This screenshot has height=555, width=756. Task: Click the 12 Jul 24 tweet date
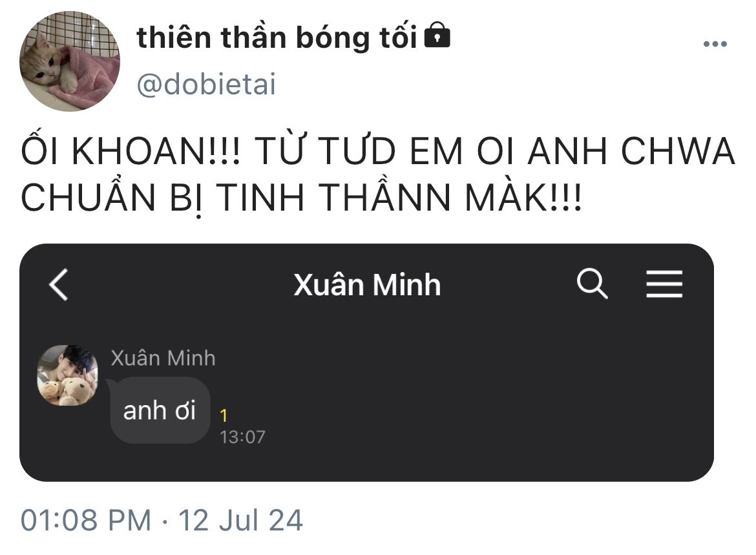point(240,520)
